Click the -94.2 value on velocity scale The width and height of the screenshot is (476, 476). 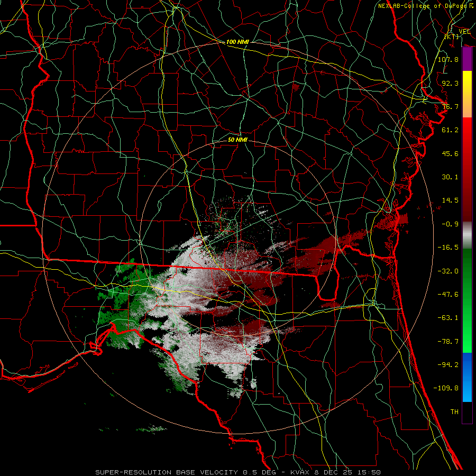pos(448,365)
